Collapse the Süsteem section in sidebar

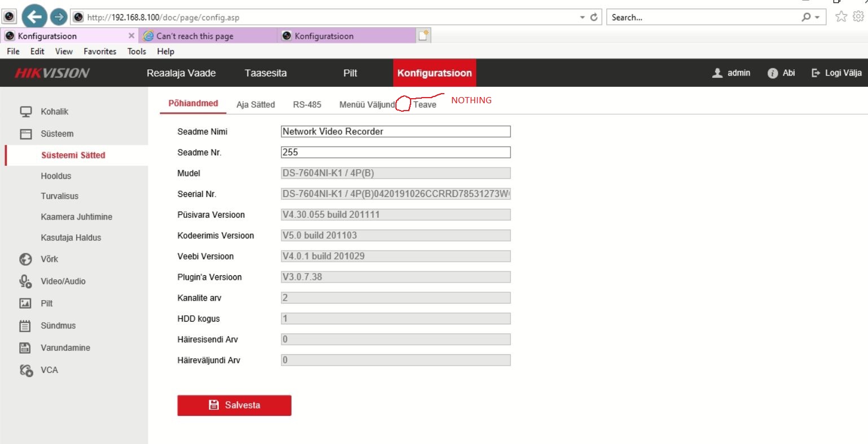(57, 134)
